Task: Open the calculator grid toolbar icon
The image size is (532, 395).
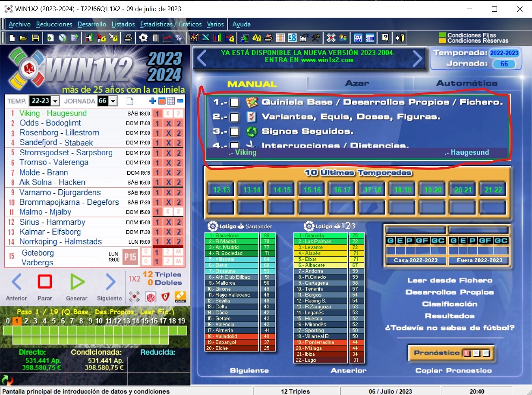Action: [x=155, y=38]
